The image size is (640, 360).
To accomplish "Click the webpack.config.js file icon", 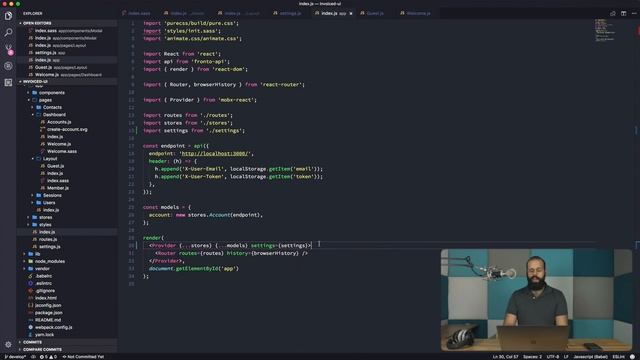I will [31, 327].
